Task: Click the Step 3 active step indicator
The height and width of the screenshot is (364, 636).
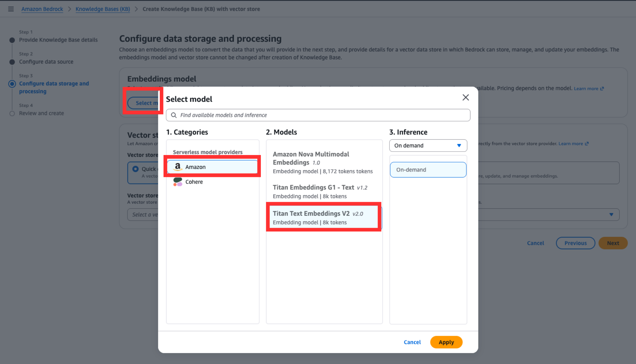Action: (12, 84)
